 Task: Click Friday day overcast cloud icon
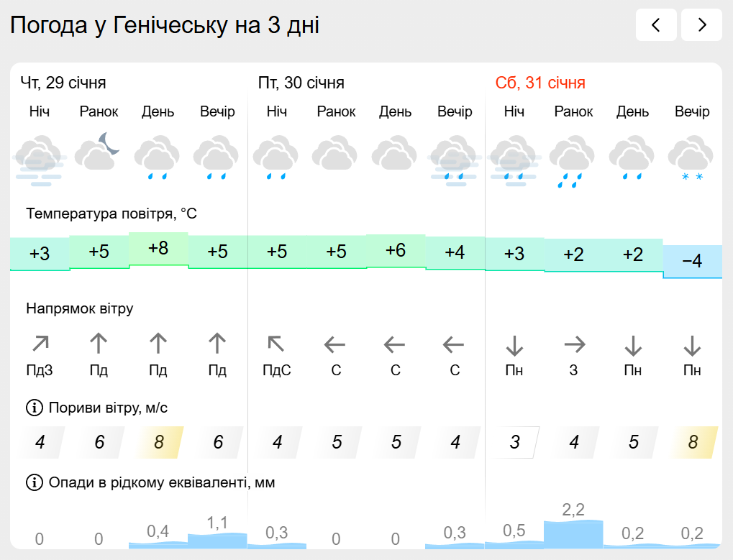[395, 153]
